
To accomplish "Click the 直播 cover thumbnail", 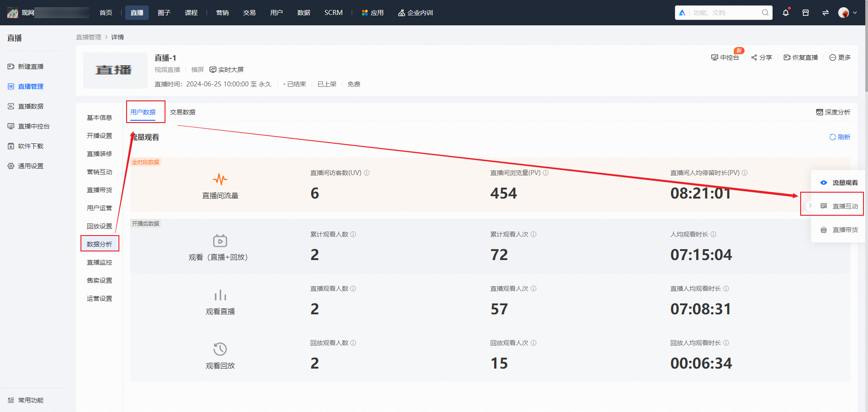I will click(115, 70).
